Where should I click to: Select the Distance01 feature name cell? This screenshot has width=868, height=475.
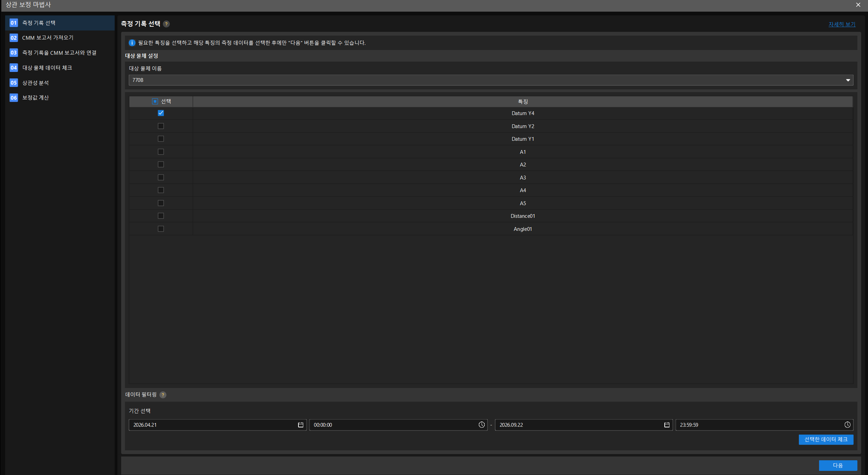point(523,216)
